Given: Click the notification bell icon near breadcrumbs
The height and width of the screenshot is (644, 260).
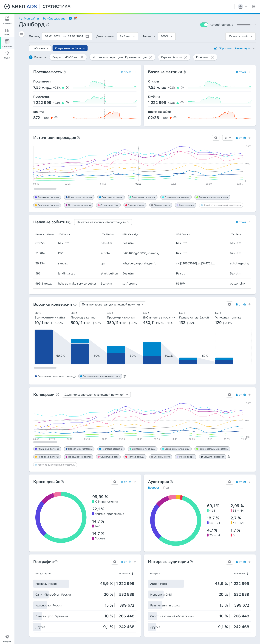Looking at the screenshot, I should click(75, 19).
